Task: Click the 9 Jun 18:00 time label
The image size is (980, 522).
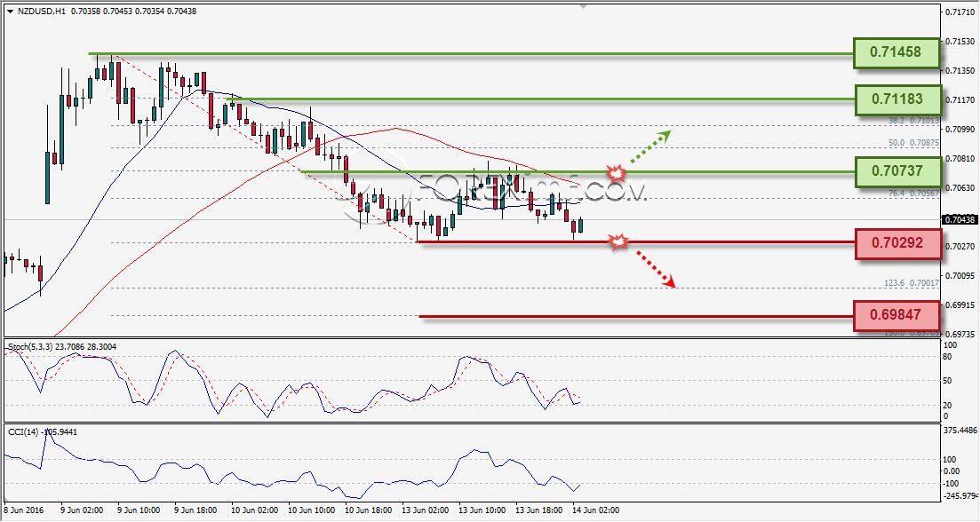Action: click(x=195, y=510)
